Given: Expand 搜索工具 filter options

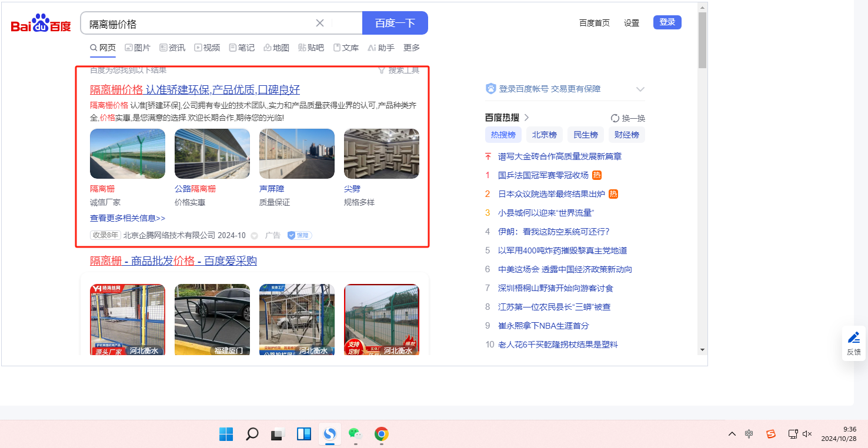Looking at the screenshot, I should [399, 71].
